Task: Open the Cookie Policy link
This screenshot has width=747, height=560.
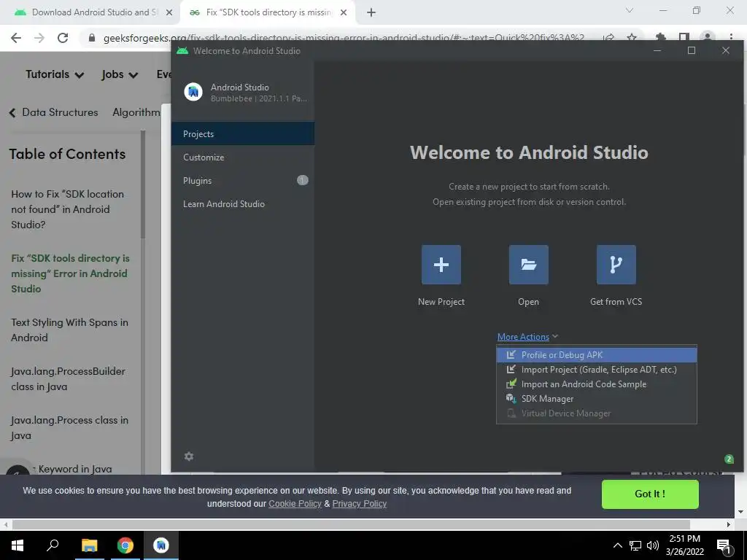Action: (295, 504)
